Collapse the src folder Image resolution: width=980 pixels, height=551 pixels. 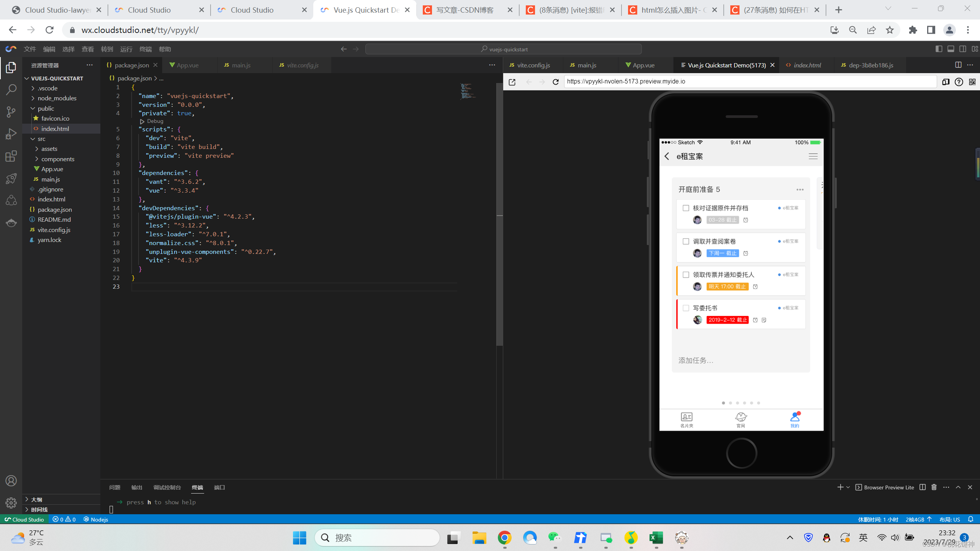point(41,139)
